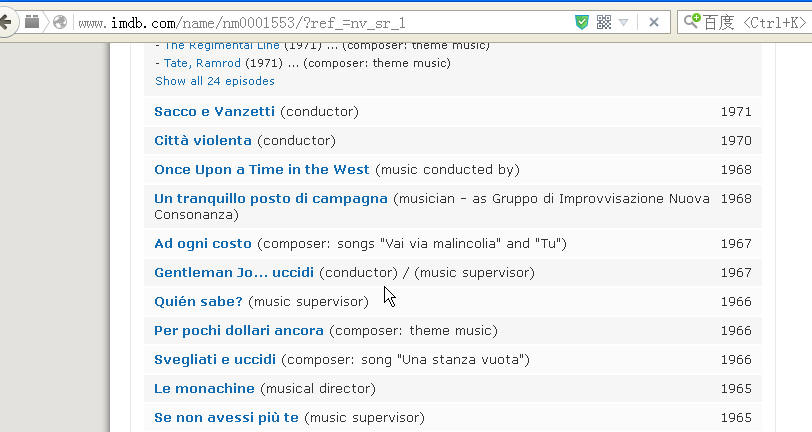Screen dimensions: 812x432
Task: Click the globe site identity icon
Action: click(x=60, y=22)
